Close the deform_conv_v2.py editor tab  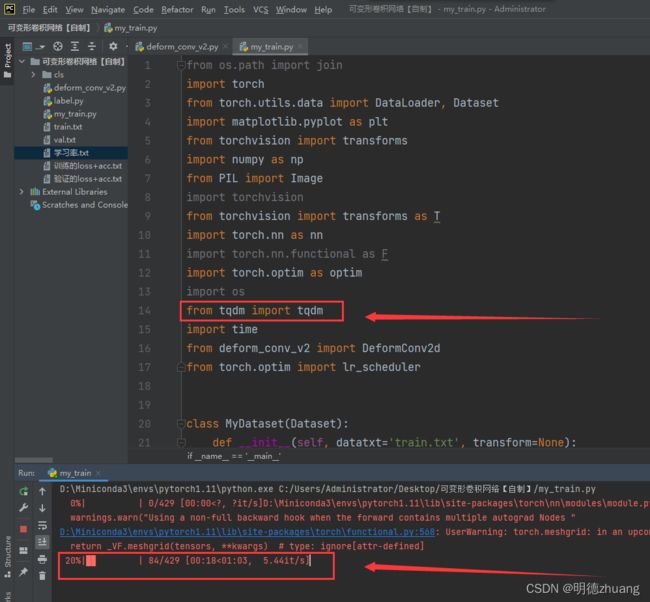pyautogui.click(x=226, y=47)
